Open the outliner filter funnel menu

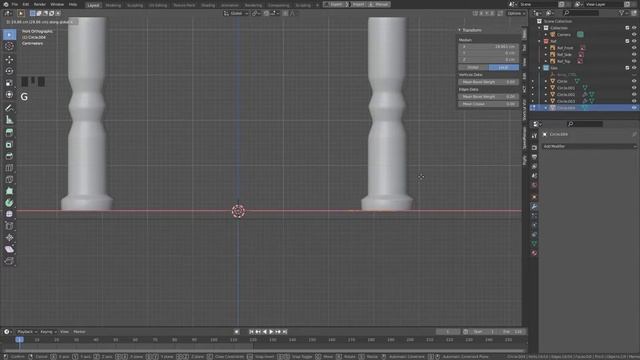click(623, 13)
